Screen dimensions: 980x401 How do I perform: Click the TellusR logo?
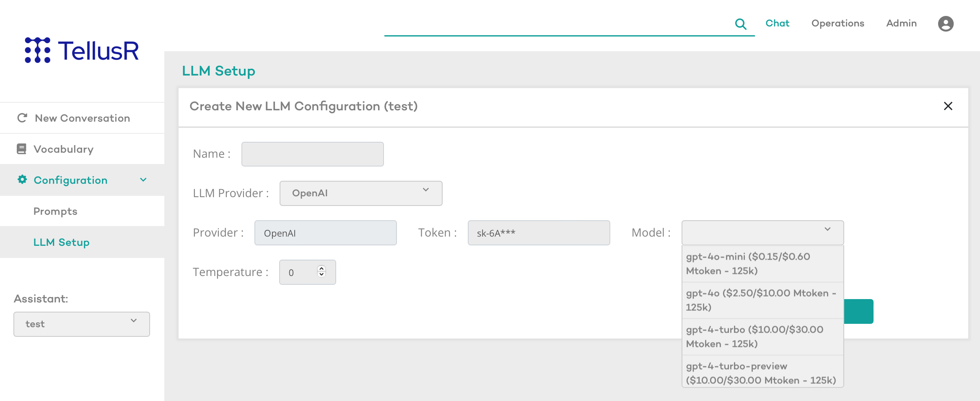(x=82, y=50)
